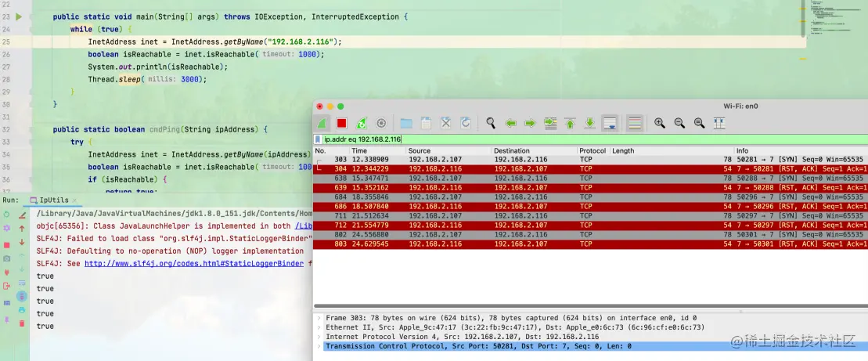Click the editor vertical scrollbar
This screenshot has height=361, width=868.
click(803, 19)
